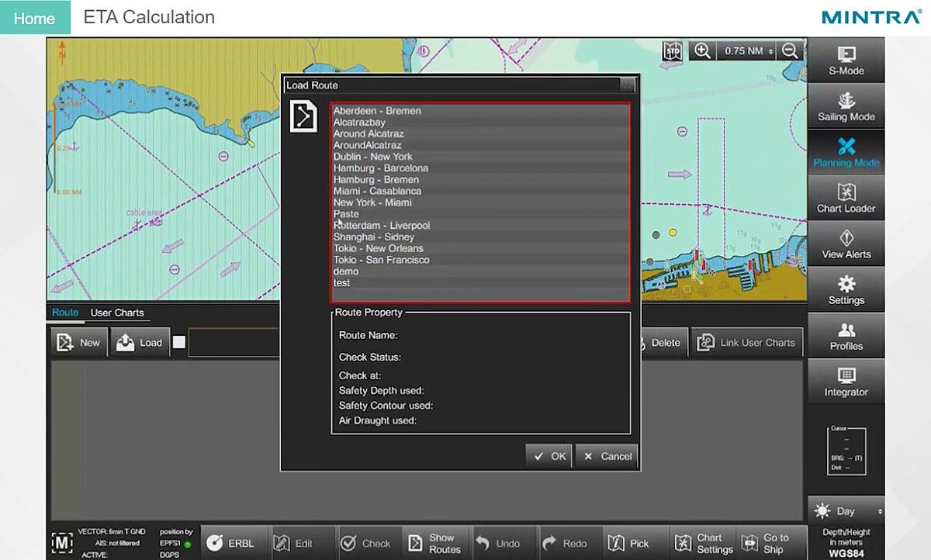931x560 pixels.
Task: Create a New route
Action: click(79, 343)
